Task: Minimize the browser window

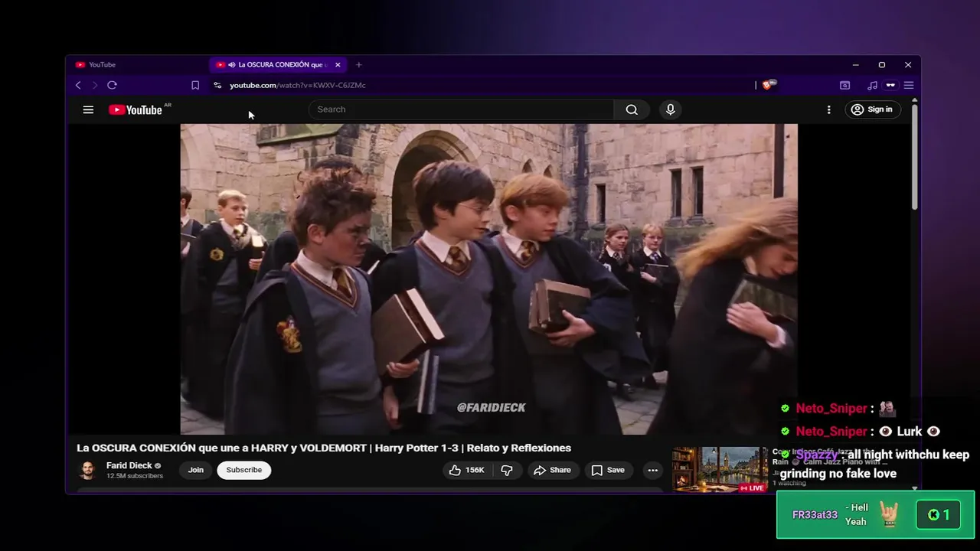Action: click(x=855, y=65)
